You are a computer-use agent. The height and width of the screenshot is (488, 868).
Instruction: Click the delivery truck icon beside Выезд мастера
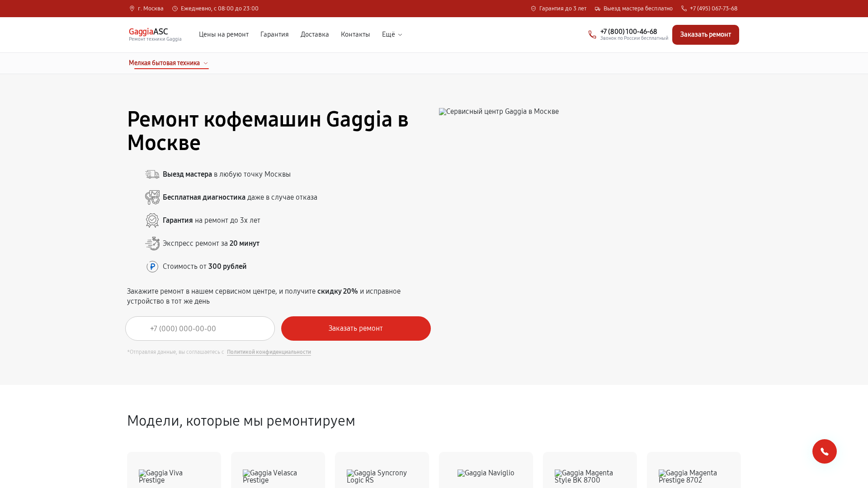coord(152,174)
